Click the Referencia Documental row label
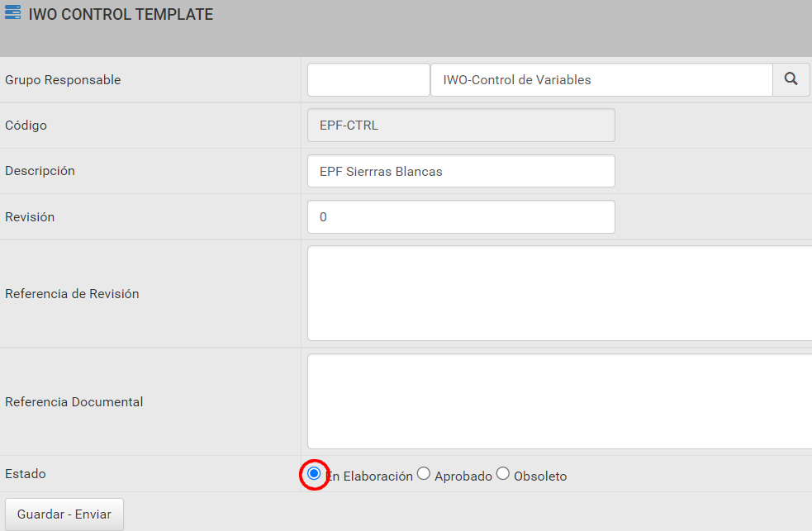Screen dimensions: 812x531 [74, 401]
